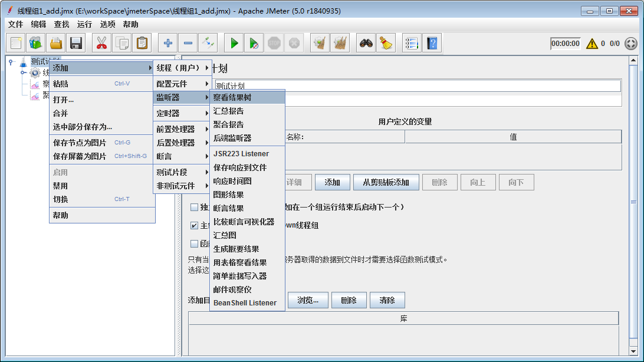
Task: Select 禁用 in context menu
Action: 102,186
